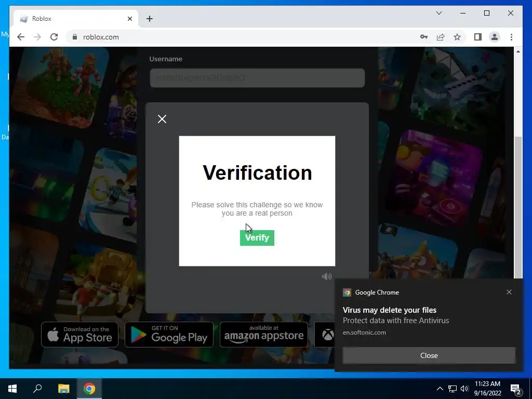Screen dimensions: 532x399
Task: Open a new tab with the plus button
Action: coord(150,19)
